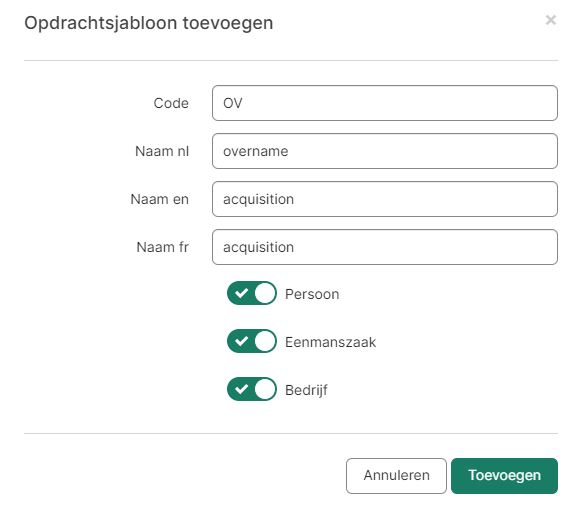
Task: Click the Code field label
Action: [x=171, y=103]
